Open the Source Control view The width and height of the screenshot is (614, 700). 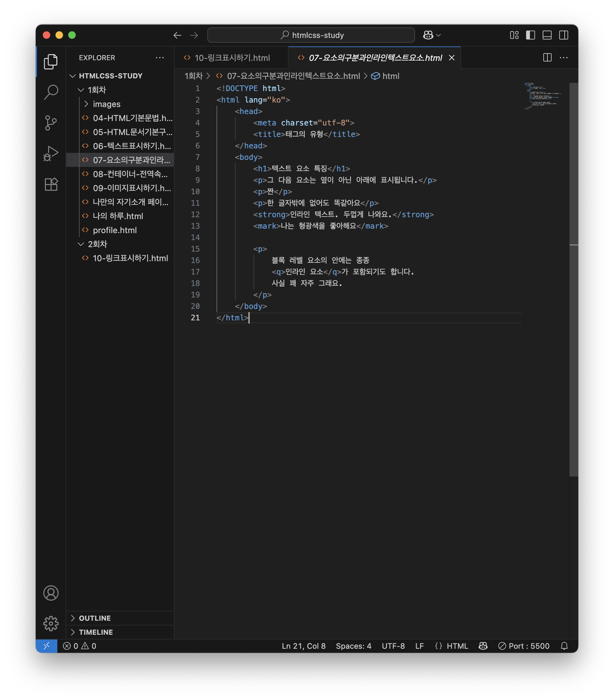pos(51,123)
